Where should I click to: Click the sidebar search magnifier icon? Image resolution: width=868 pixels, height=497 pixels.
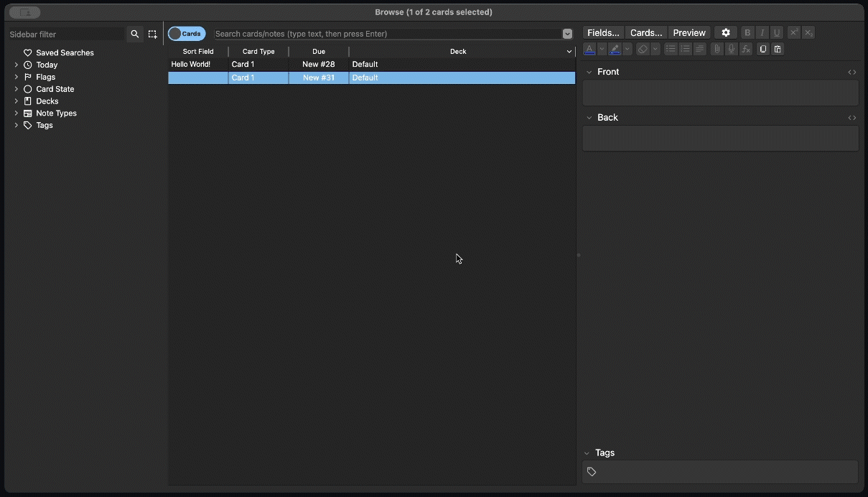pyautogui.click(x=135, y=34)
